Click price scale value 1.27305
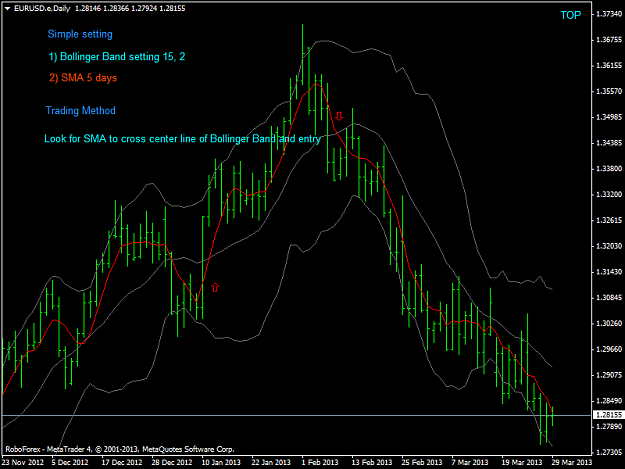The width and height of the screenshot is (625, 469). click(609, 453)
